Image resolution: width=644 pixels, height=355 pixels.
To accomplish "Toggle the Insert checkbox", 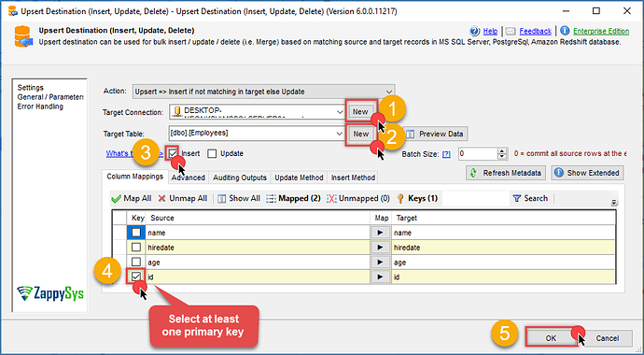I will 173,153.
